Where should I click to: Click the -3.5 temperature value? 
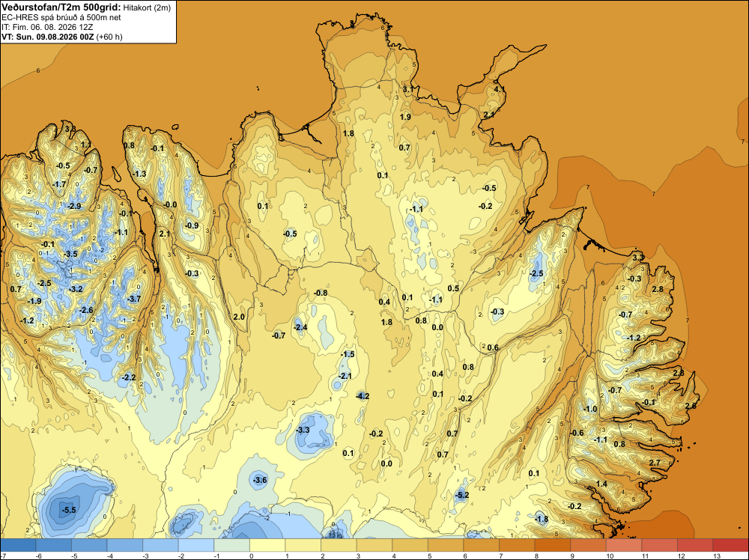click(70, 254)
